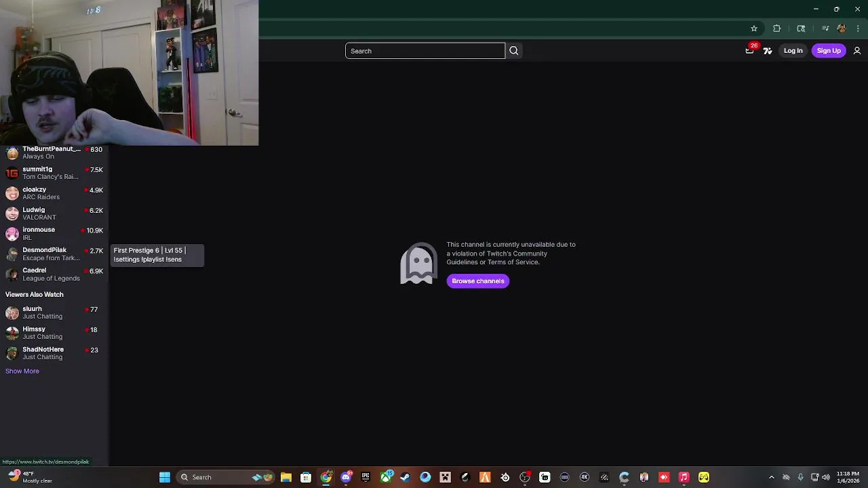Open Himssy Just Chatting channel
Screen dimensions: 868x488
coord(54,333)
